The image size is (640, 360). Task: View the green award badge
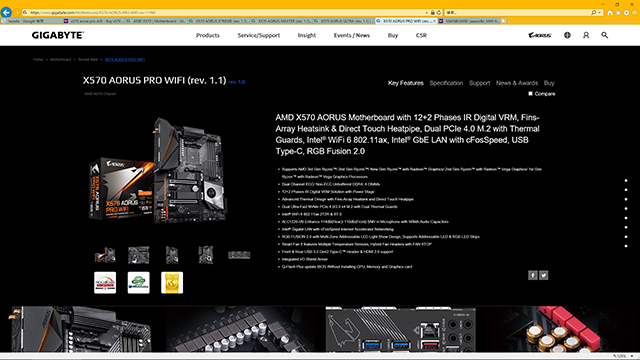(x=138, y=282)
